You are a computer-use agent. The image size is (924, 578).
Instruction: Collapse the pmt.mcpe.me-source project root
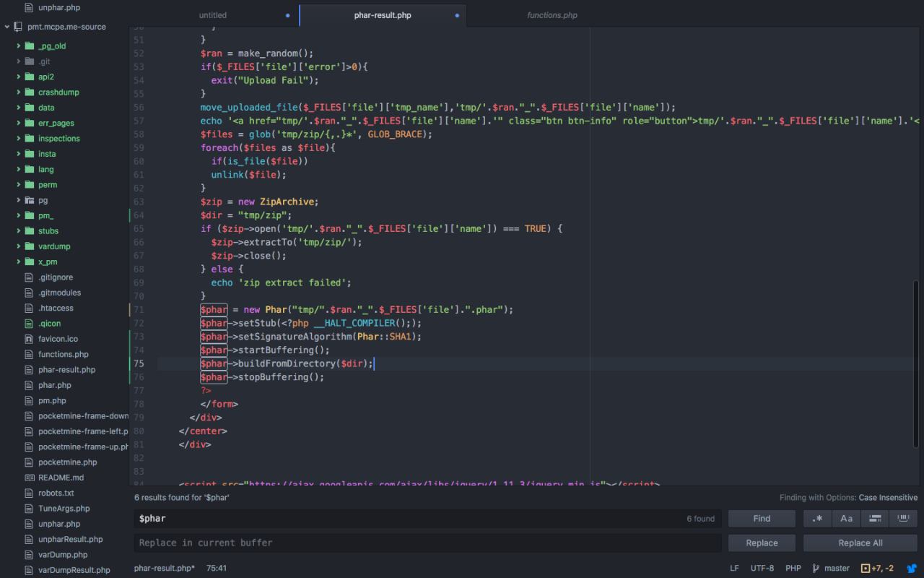(7, 27)
